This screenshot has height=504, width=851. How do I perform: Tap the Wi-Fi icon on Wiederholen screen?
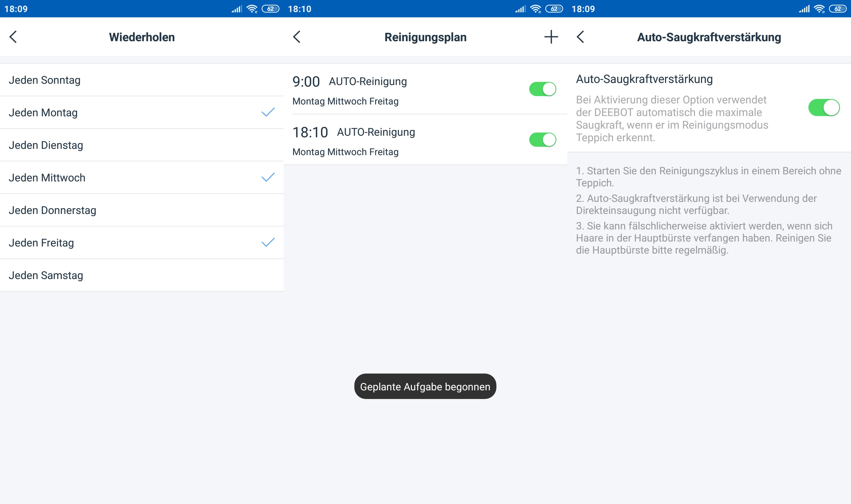[x=252, y=9]
